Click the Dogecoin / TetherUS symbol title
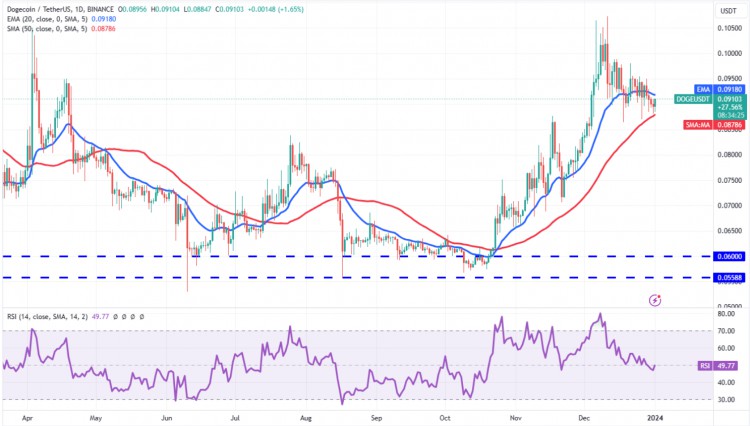 tap(60, 9)
